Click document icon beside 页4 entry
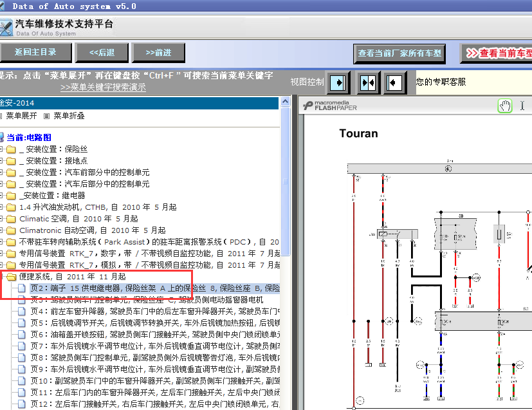This screenshot has height=410, width=532. point(22,312)
